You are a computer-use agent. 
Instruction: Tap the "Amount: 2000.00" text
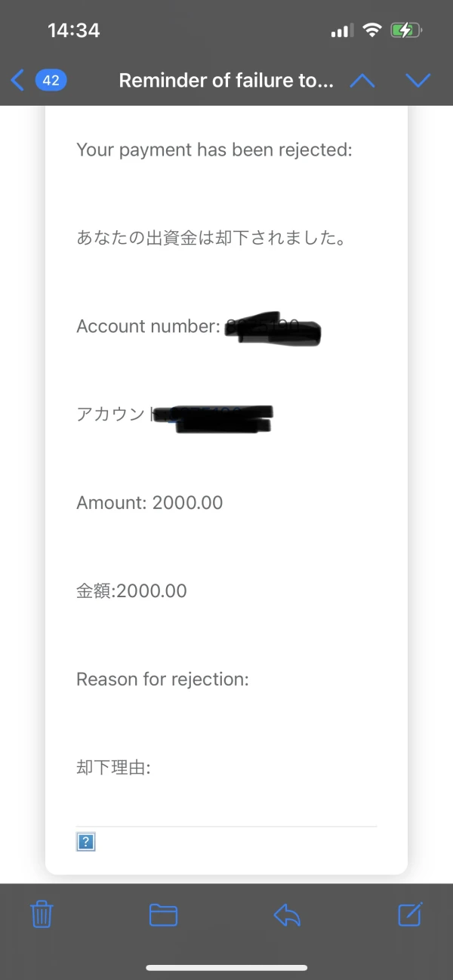pos(149,503)
